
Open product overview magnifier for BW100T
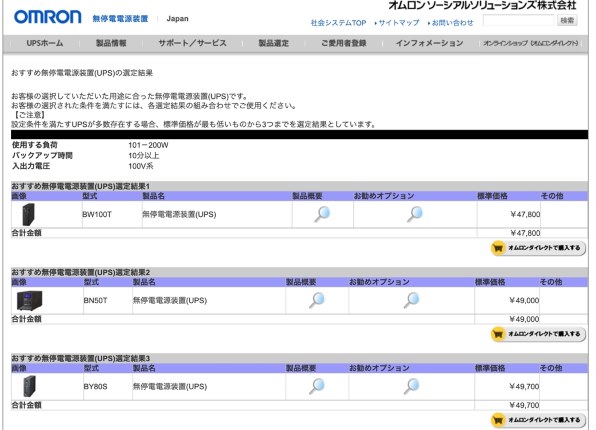point(322,214)
